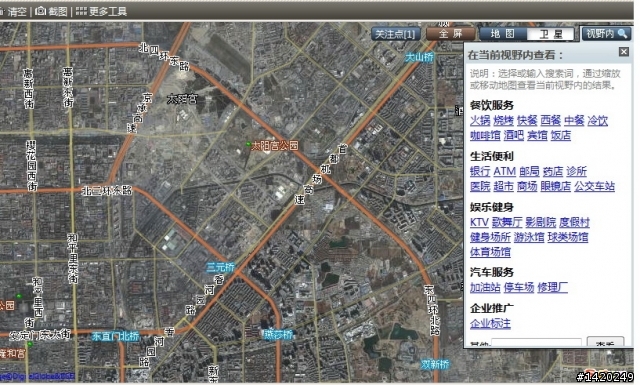This screenshot has height=385, width=640.
Task: Click the 眼镜店 link
Action: (556, 186)
